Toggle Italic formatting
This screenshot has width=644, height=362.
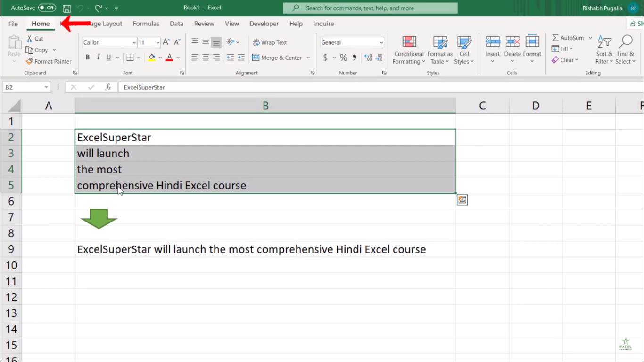(x=98, y=58)
